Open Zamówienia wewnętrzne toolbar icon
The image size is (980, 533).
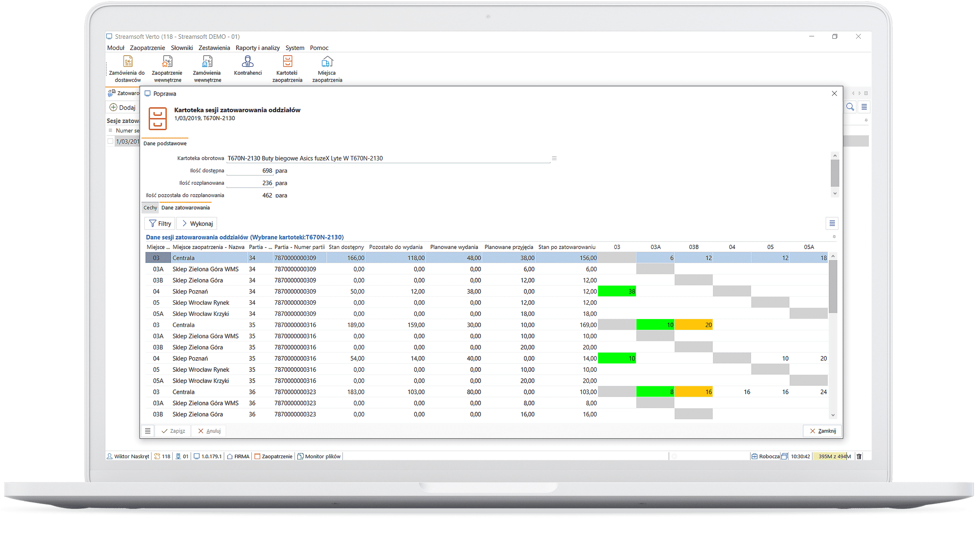207,69
